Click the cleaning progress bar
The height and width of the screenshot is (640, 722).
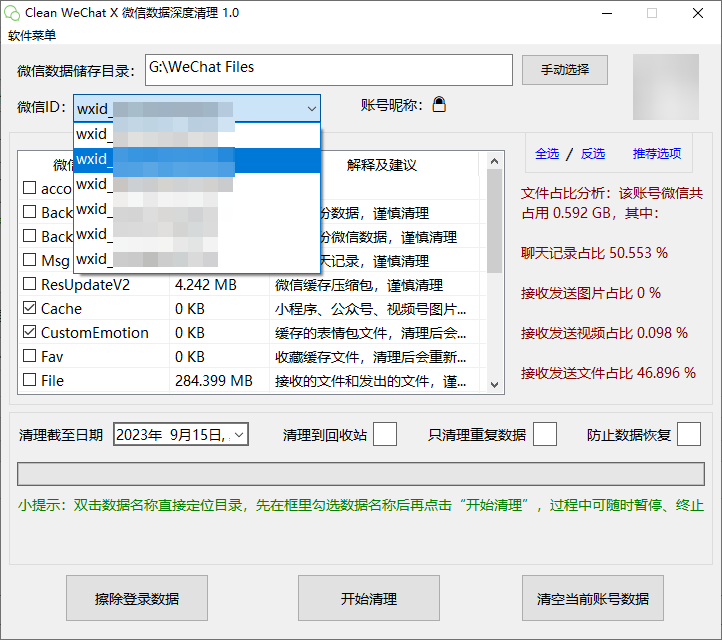point(361,474)
